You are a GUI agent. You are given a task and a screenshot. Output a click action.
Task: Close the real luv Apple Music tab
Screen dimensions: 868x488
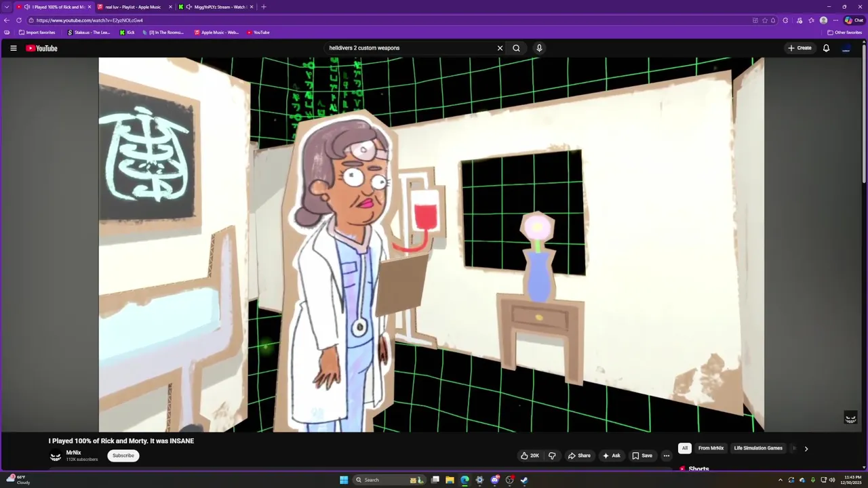(x=170, y=7)
